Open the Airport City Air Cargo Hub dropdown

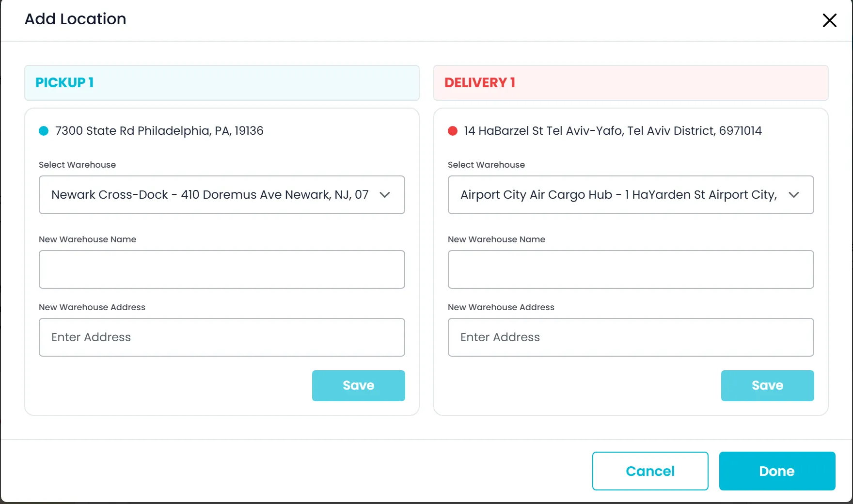click(631, 195)
